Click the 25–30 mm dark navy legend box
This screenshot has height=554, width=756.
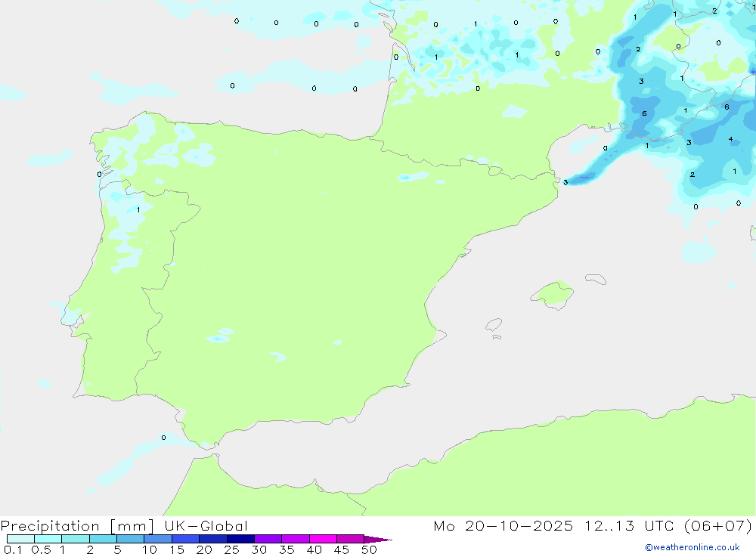(240, 539)
